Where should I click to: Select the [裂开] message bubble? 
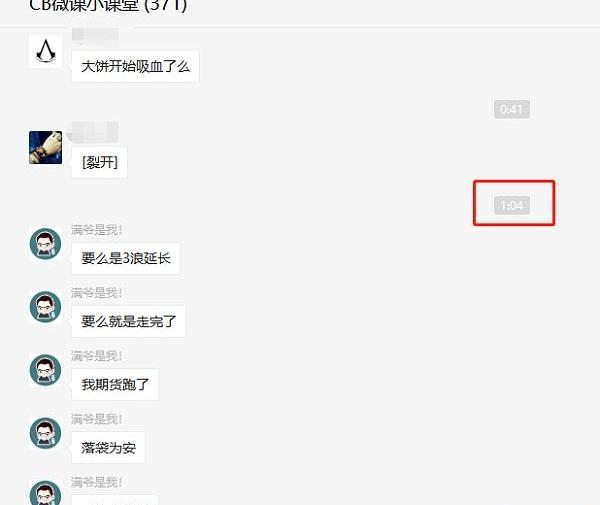tap(99, 163)
